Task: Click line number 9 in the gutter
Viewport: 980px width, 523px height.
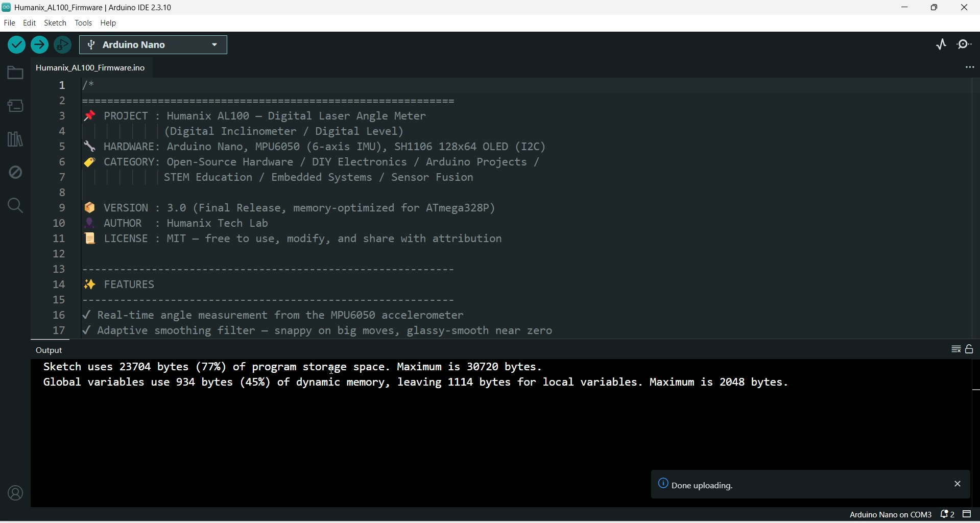Action: 61,208
